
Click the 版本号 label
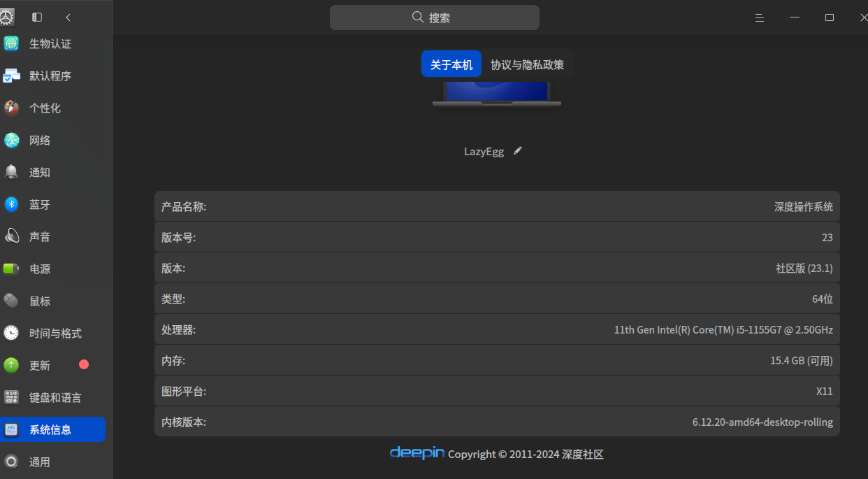click(x=178, y=238)
